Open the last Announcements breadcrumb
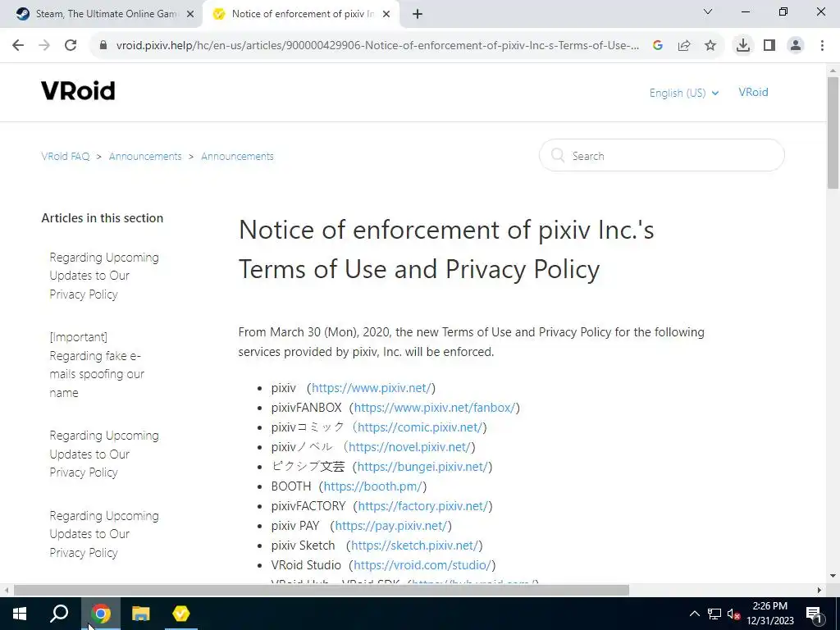The height and width of the screenshot is (630, 840). pos(237,157)
